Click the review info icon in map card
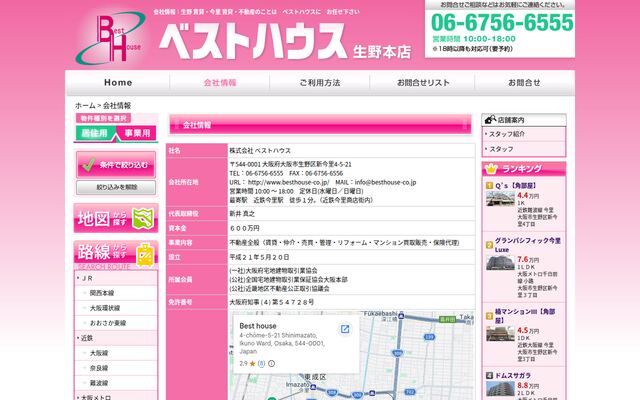Screen dimensions: 640x400 tap(271, 363)
